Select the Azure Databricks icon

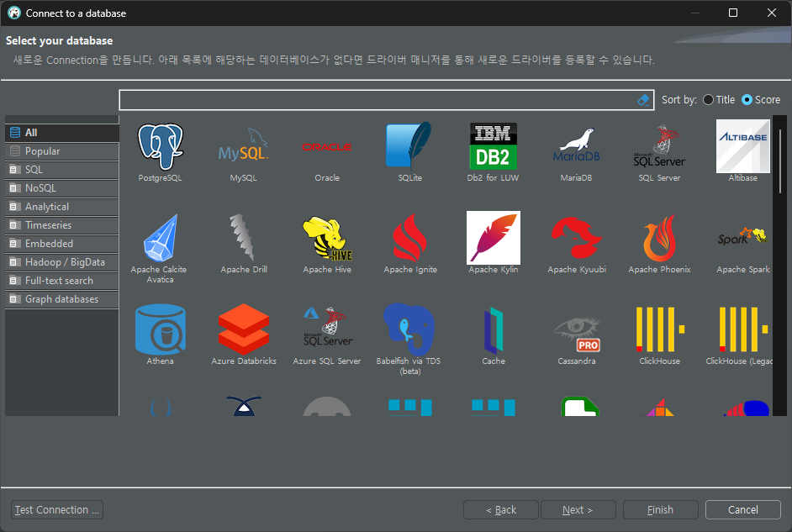tap(243, 329)
